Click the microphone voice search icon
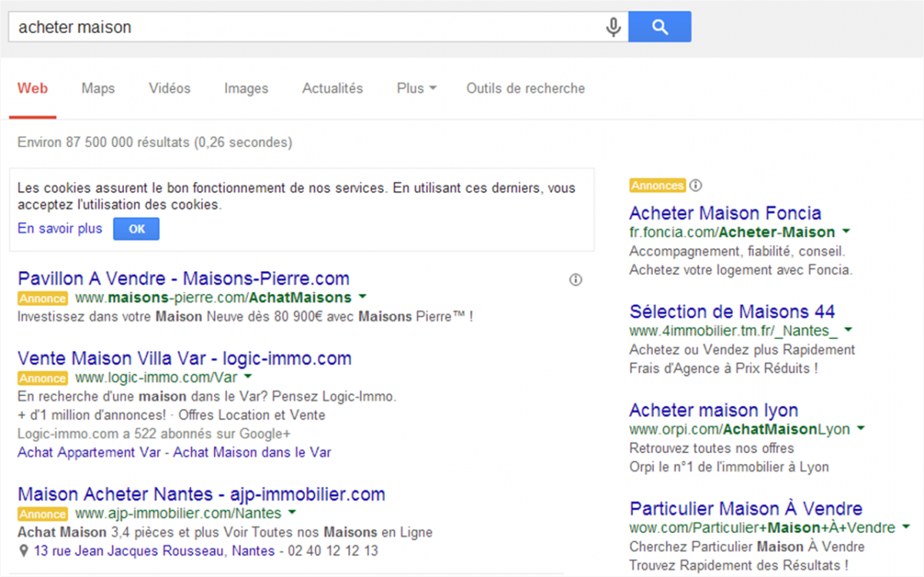Screen dimensions: 924x577 click(x=613, y=27)
